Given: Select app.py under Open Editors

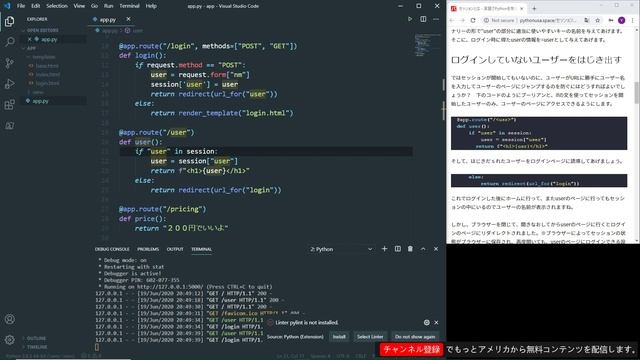Looking at the screenshot, I should click(49, 39).
